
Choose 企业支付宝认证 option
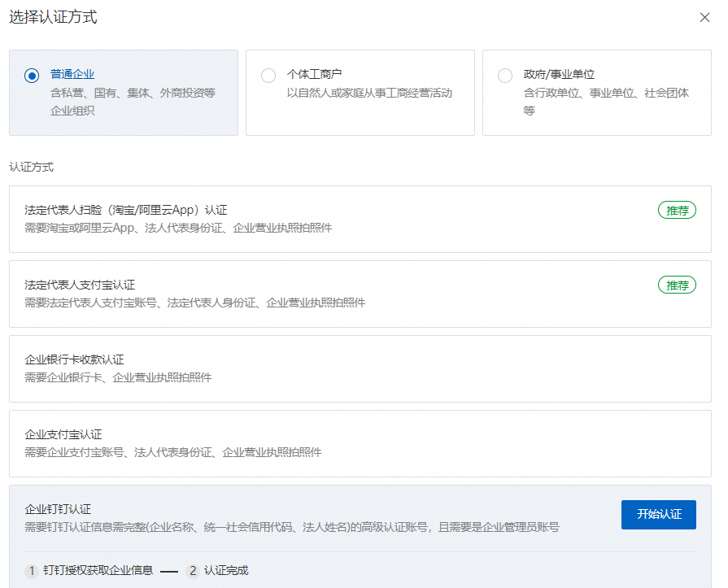click(x=360, y=443)
